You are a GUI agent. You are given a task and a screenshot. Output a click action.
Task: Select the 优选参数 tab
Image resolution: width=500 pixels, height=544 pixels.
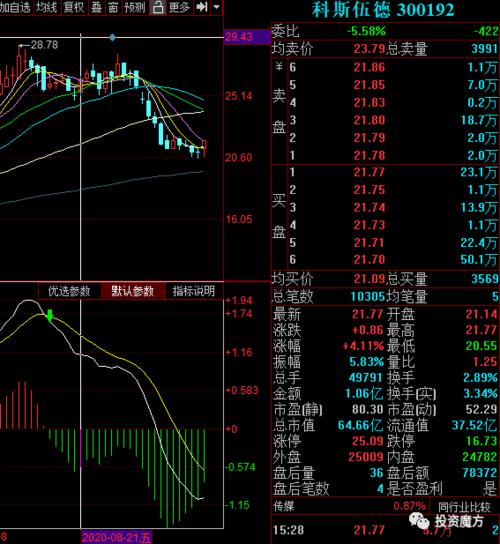tap(69, 291)
